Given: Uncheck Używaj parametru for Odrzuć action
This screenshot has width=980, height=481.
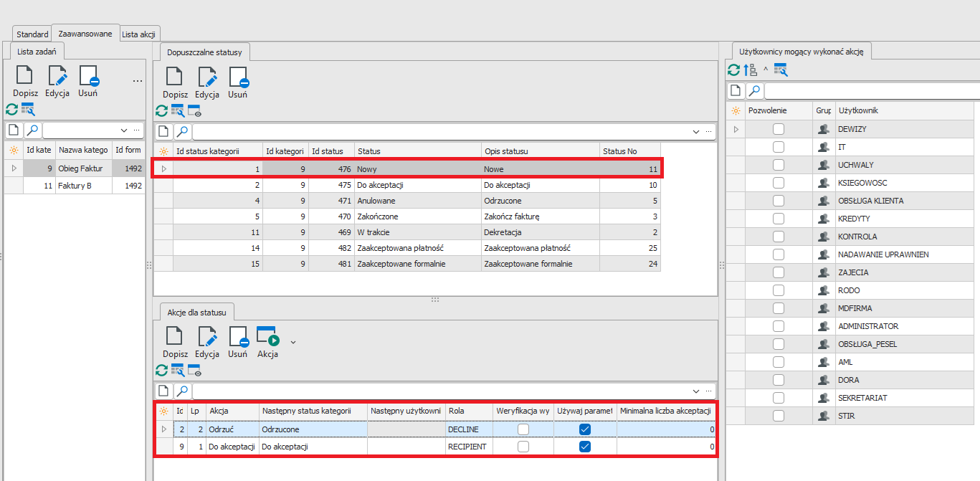Looking at the screenshot, I should (585, 429).
